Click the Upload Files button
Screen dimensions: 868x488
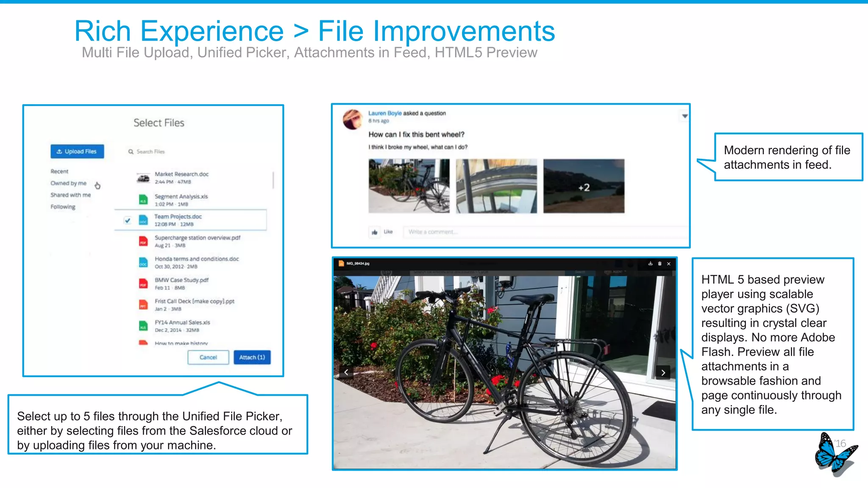tap(77, 152)
